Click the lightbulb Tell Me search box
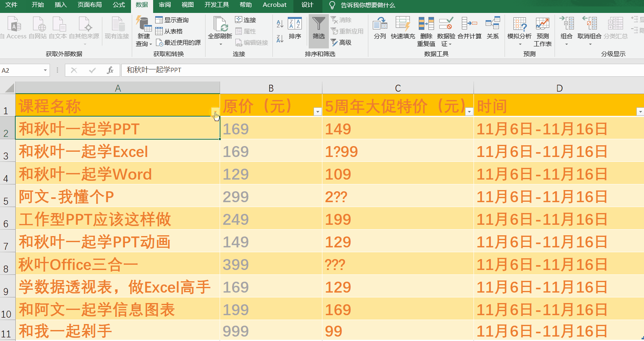 click(x=362, y=5)
